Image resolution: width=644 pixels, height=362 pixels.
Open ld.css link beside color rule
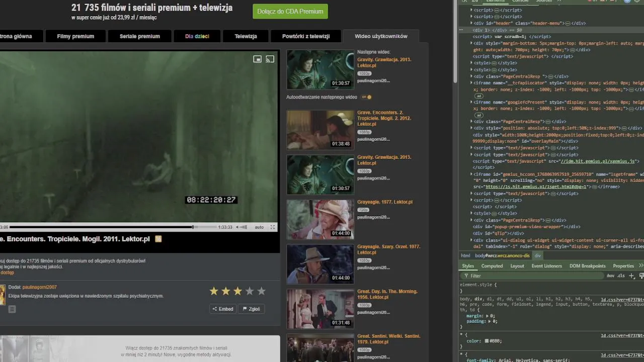coord(622,335)
